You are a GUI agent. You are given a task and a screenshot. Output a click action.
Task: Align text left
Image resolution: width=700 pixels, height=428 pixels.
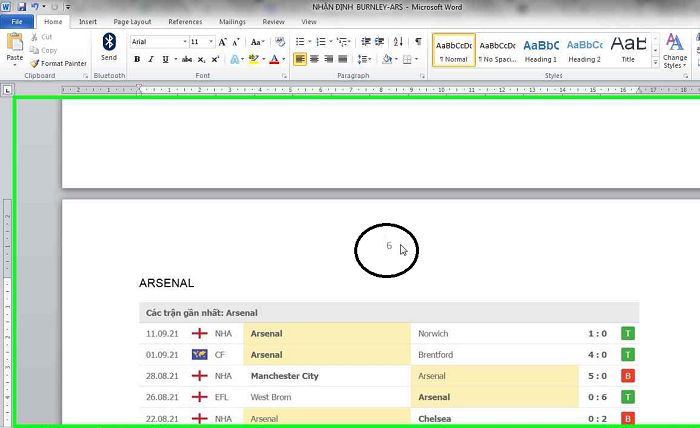coord(300,59)
